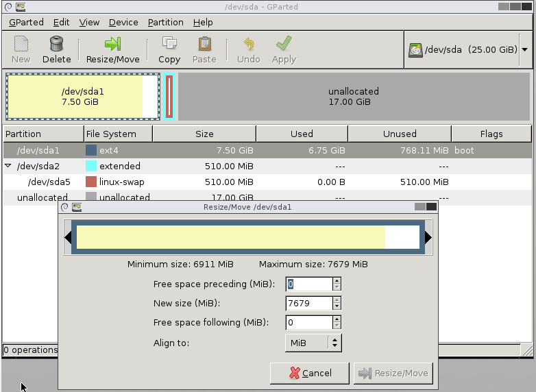The height and width of the screenshot is (392, 536).
Task: Click the 0 operations status bar text
Action: pyautogui.click(x=31, y=350)
